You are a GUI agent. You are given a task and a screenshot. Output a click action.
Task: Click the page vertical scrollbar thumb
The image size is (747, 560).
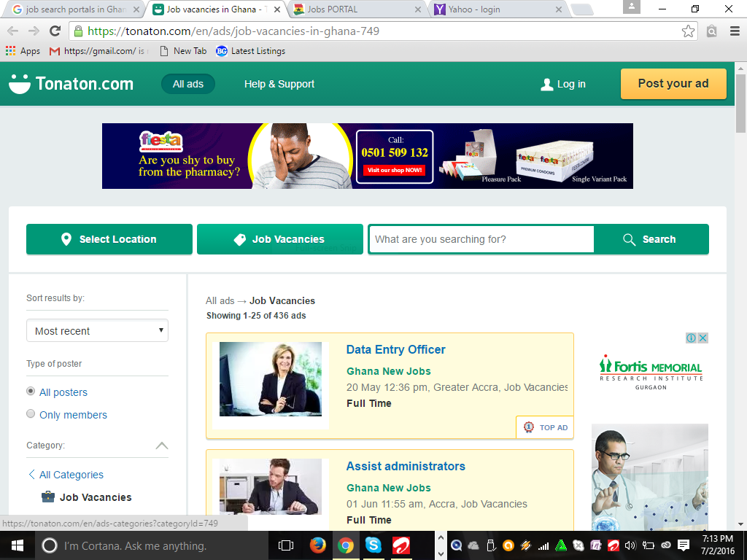[741, 104]
